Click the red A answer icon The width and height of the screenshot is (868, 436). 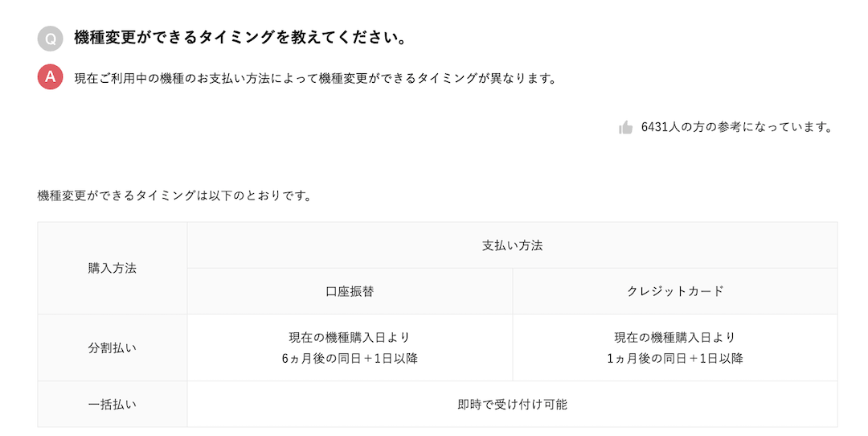50,77
